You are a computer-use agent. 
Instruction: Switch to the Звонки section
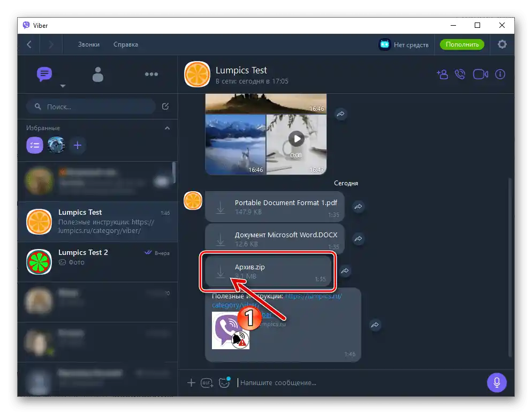(88, 44)
